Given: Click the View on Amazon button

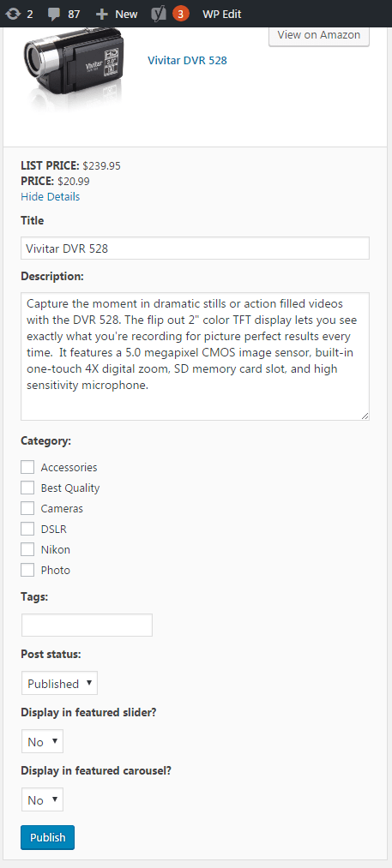Looking at the screenshot, I should pos(319,35).
